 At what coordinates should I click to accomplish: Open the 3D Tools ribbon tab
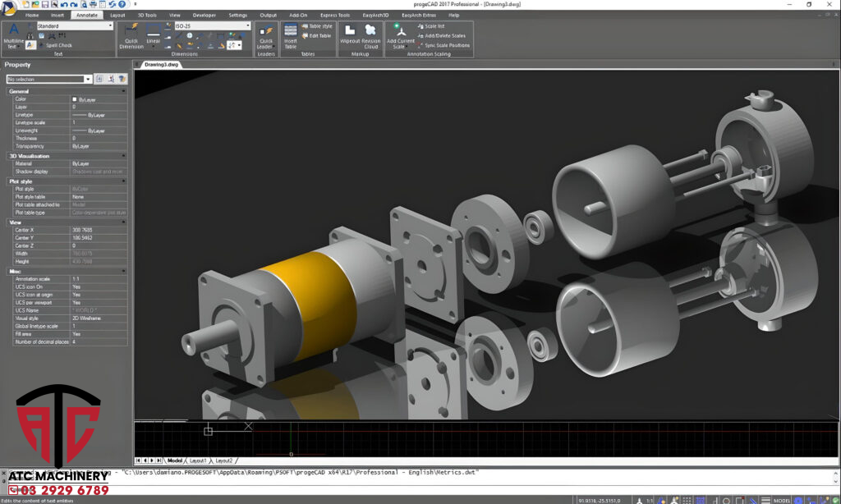pos(145,15)
